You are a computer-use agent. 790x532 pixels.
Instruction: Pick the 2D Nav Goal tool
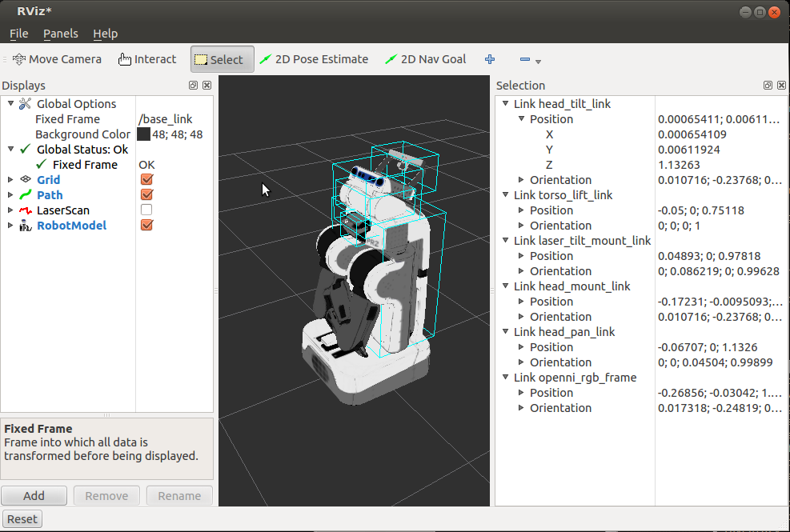click(426, 59)
